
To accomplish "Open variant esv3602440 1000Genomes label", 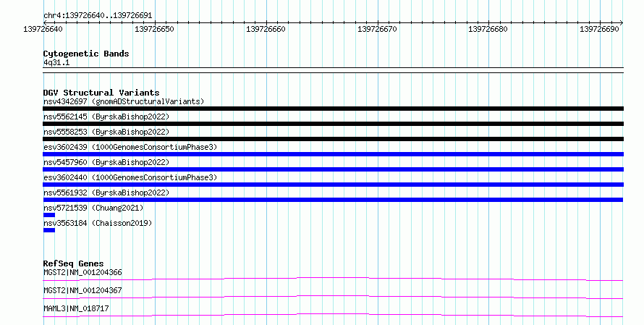I will 130,177.
